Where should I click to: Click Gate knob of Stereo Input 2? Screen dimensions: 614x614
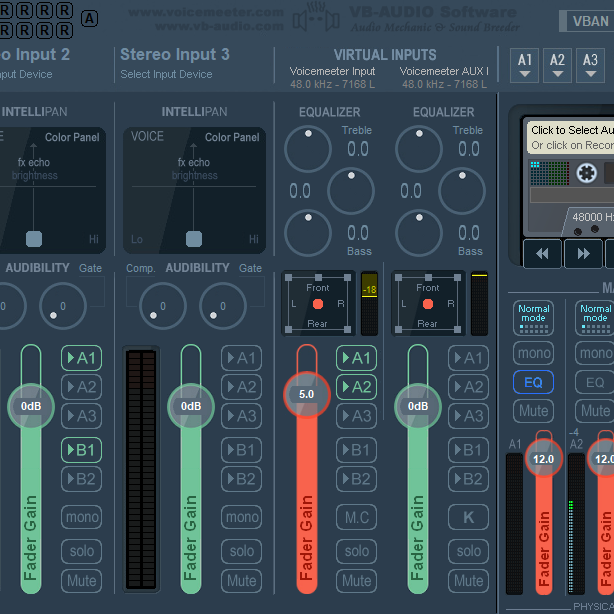pyautogui.click(x=63, y=306)
